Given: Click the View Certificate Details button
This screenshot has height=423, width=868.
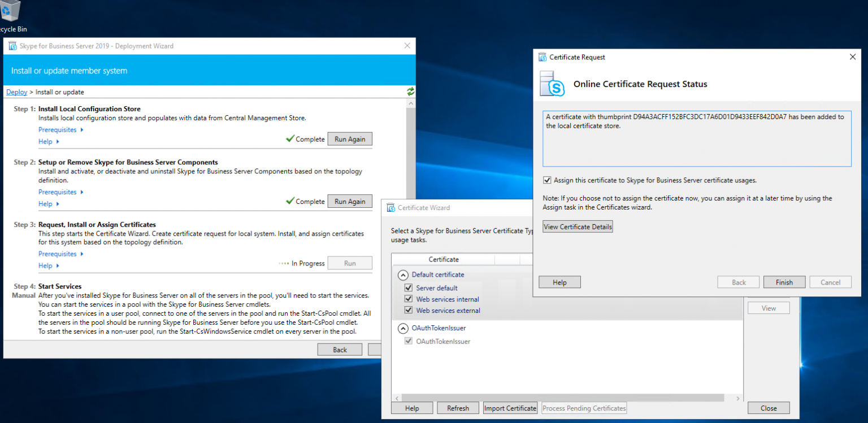Looking at the screenshot, I should [578, 227].
